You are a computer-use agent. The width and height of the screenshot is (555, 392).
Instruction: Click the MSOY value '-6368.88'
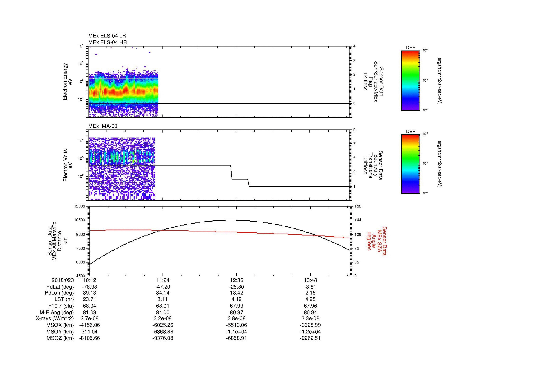click(163, 332)
